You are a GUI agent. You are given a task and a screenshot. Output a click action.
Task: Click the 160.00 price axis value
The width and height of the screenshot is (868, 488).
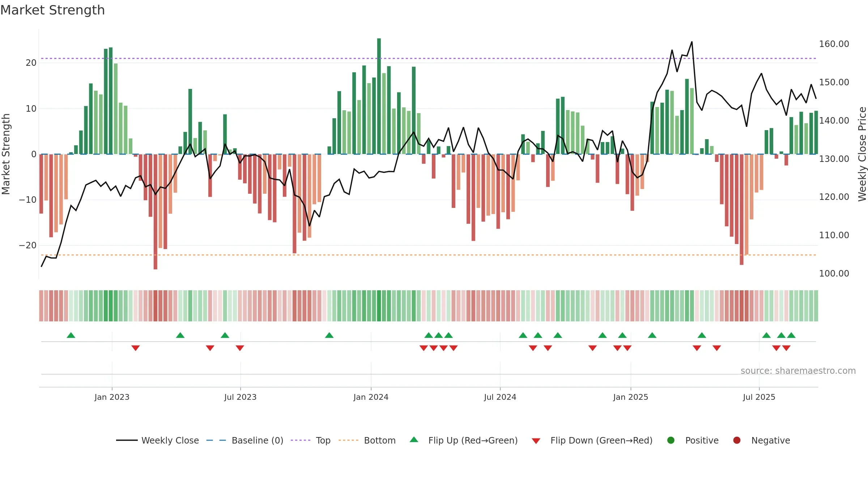pyautogui.click(x=834, y=44)
